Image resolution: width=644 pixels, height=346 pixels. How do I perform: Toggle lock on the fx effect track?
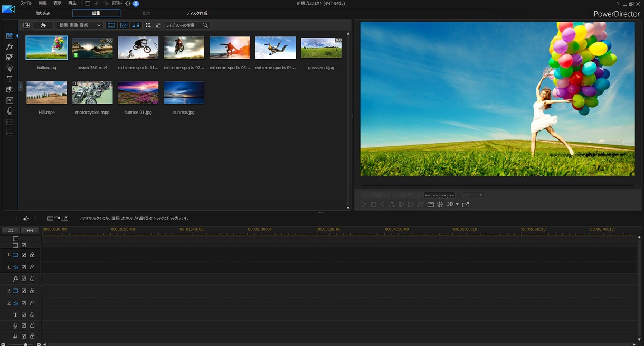pos(32,278)
